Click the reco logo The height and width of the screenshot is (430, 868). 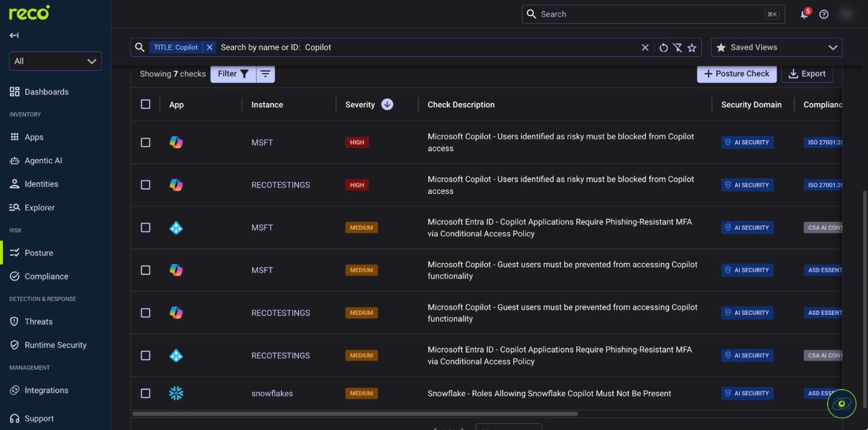(29, 13)
